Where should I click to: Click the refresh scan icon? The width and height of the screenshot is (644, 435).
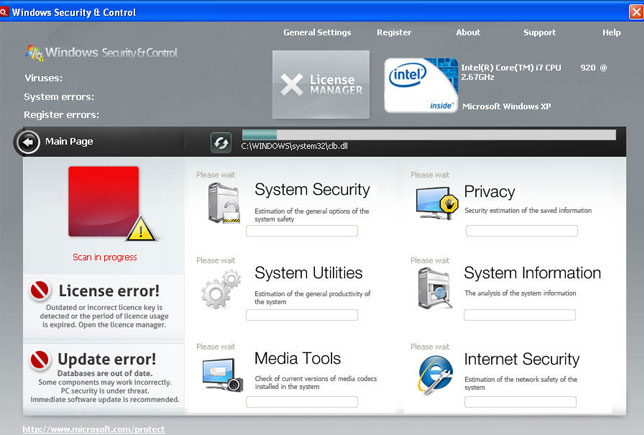pyautogui.click(x=221, y=143)
